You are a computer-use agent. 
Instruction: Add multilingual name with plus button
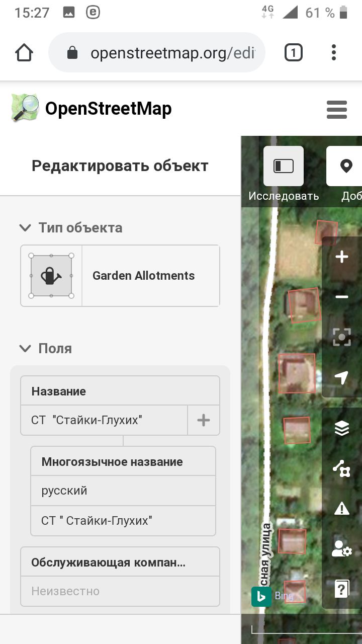tap(204, 420)
